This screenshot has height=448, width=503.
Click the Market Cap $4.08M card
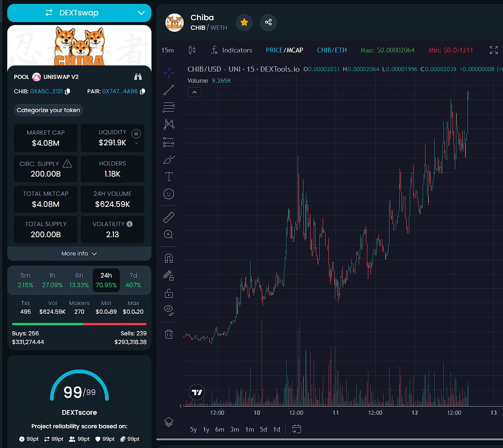46,138
